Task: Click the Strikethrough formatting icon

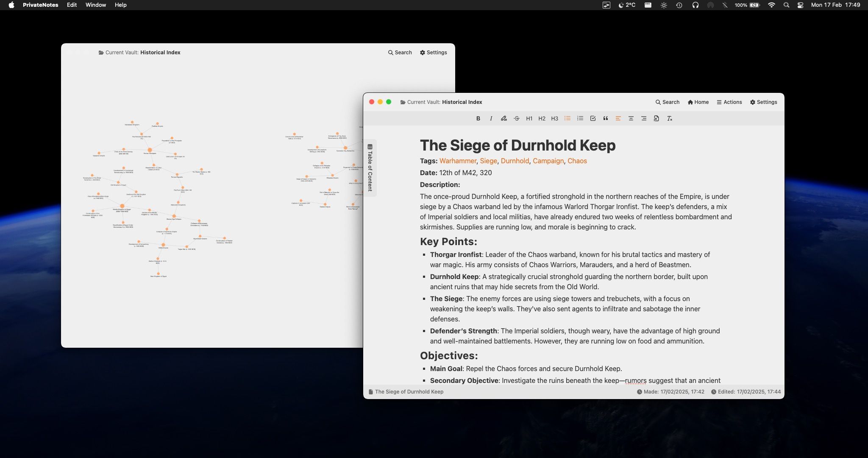Action: pyautogui.click(x=515, y=118)
